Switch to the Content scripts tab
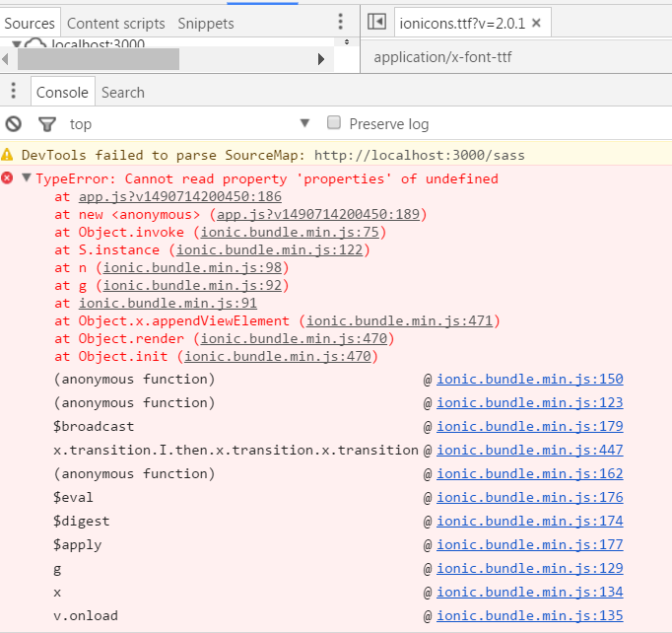Image resolution: width=672 pixels, height=633 pixels. [115, 23]
